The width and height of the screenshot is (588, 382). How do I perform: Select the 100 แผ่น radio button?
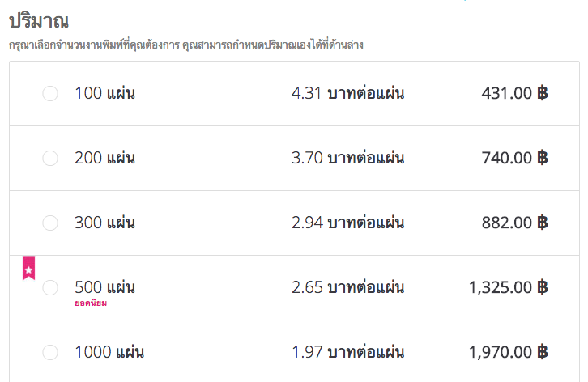(x=50, y=94)
